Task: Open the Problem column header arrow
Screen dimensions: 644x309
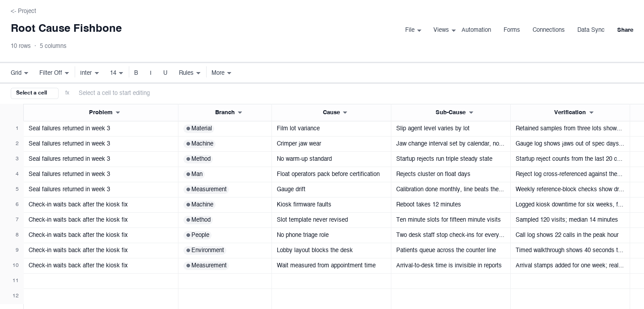Action: click(x=118, y=113)
